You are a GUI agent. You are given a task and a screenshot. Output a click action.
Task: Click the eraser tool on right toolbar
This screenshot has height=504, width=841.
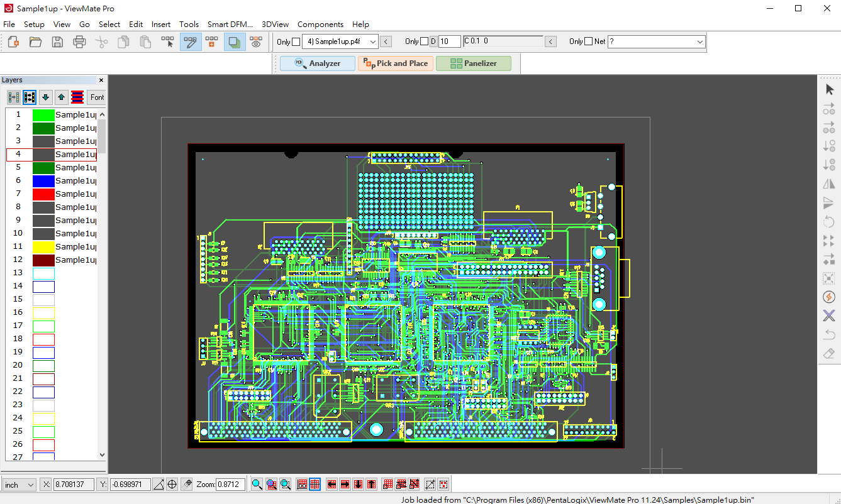(x=829, y=354)
